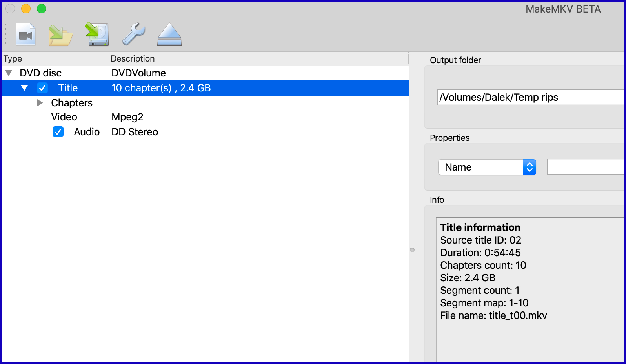Image resolution: width=626 pixels, height=364 pixels.
Task: Click the Open files folder icon
Action: point(60,35)
